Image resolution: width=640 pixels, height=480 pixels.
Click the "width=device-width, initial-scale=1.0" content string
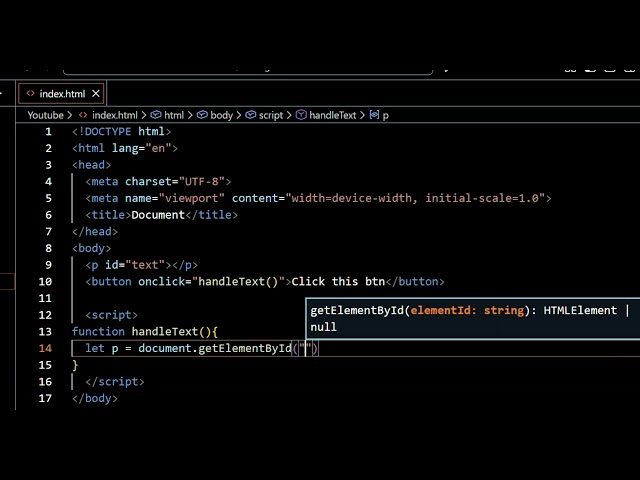tap(416, 198)
